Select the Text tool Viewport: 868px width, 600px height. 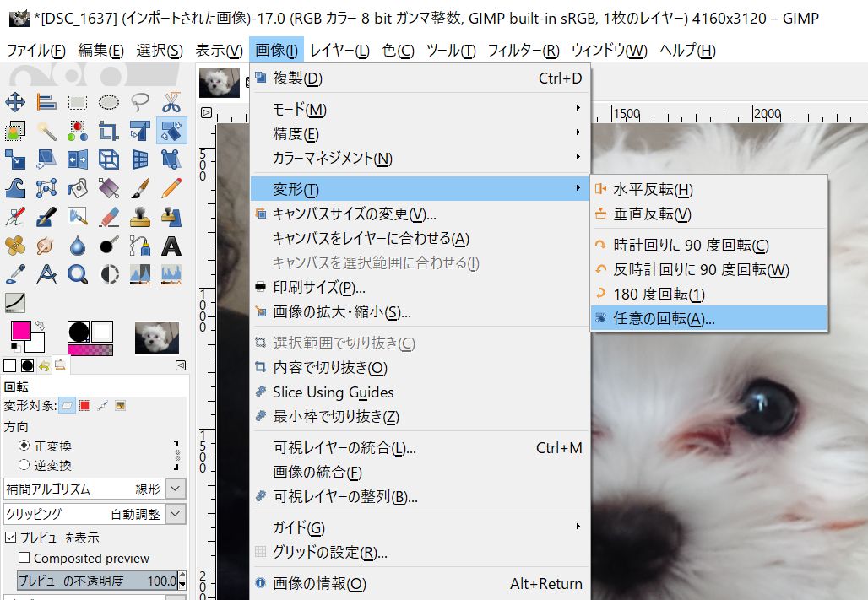[171, 246]
